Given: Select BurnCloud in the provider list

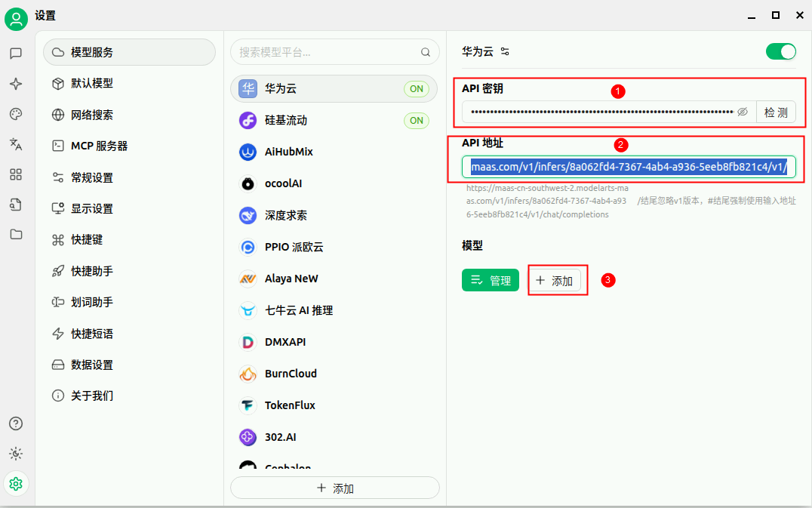Looking at the screenshot, I should click(334, 374).
